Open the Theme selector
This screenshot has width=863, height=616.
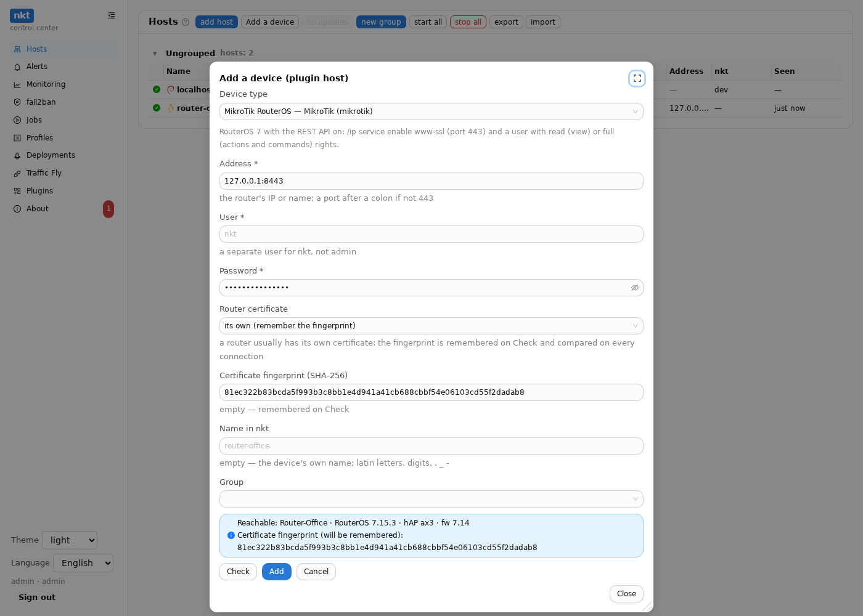click(70, 540)
